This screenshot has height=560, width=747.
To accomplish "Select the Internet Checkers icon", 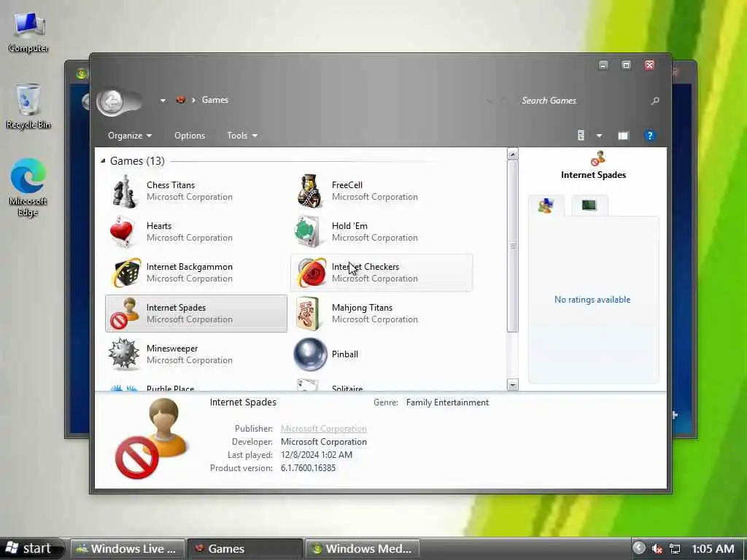I will 311,273.
